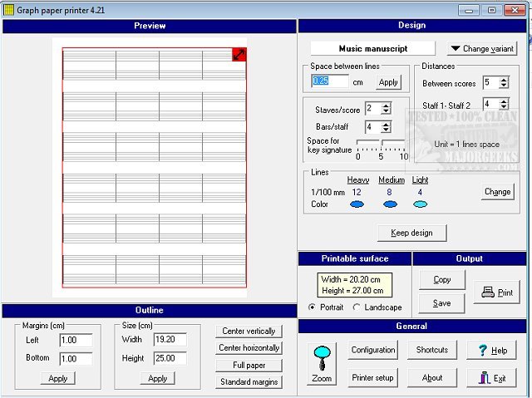Click the app icon in title bar
This screenshot has width=532, height=398.
click(7, 9)
